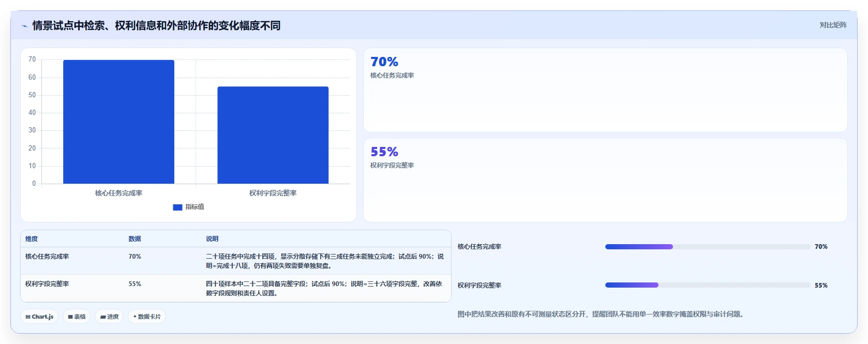Click the y-axis tick label 70

[32, 59]
